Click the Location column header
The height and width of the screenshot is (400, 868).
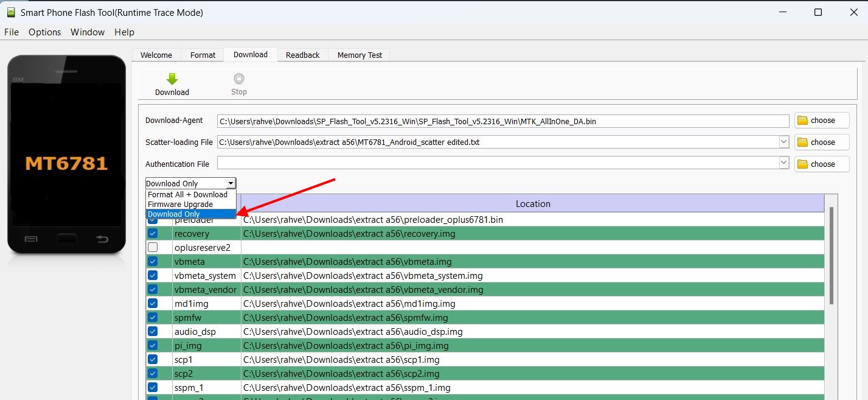(533, 203)
